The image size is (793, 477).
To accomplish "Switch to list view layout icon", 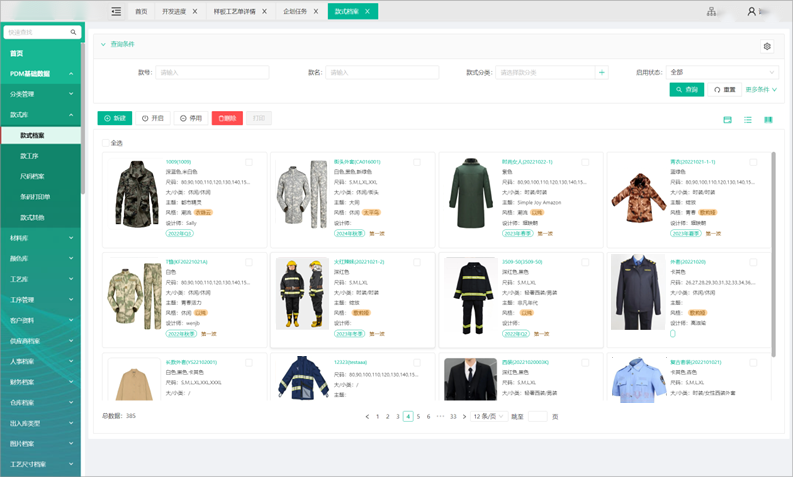I will click(x=748, y=119).
